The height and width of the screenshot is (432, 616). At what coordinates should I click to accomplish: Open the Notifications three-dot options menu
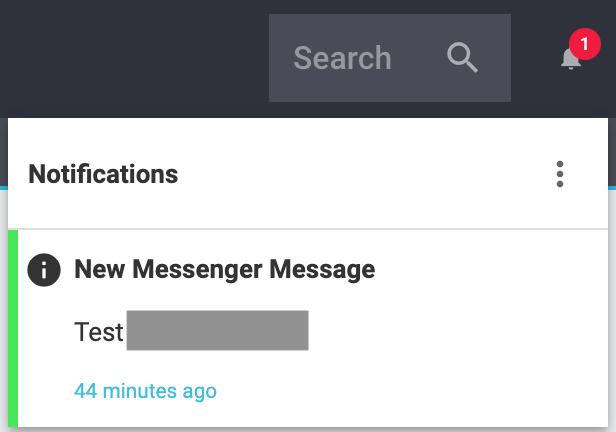point(560,174)
